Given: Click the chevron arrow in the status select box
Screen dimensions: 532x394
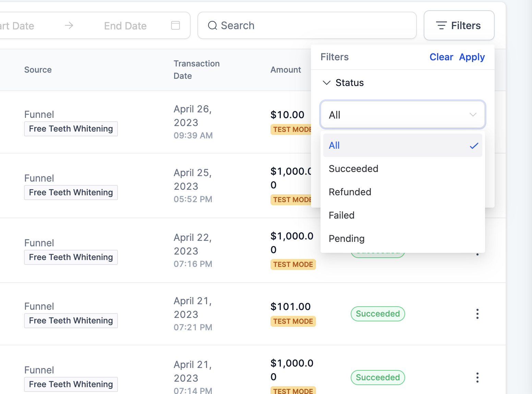Looking at the screenshot, I should [473, 115].
